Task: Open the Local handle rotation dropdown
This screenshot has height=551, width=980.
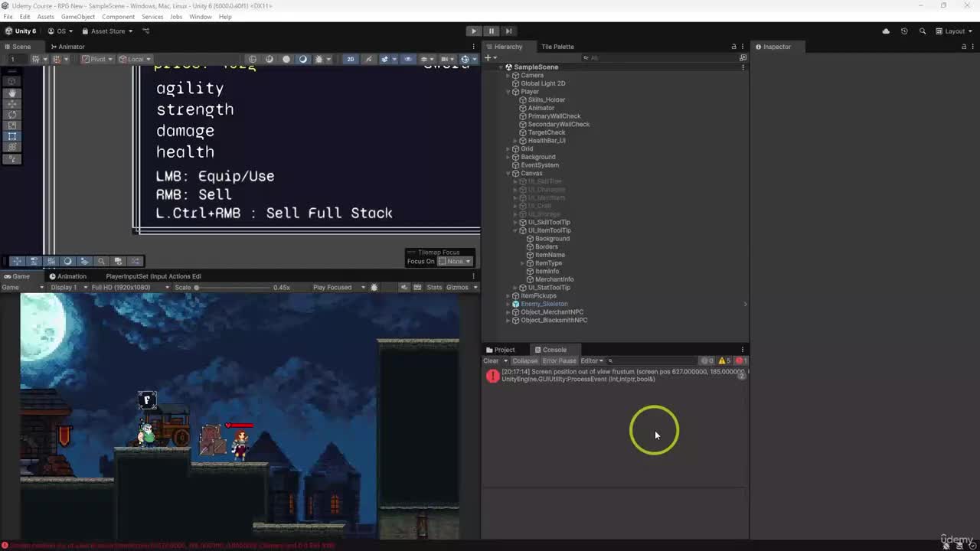Action: pos(135,59)
